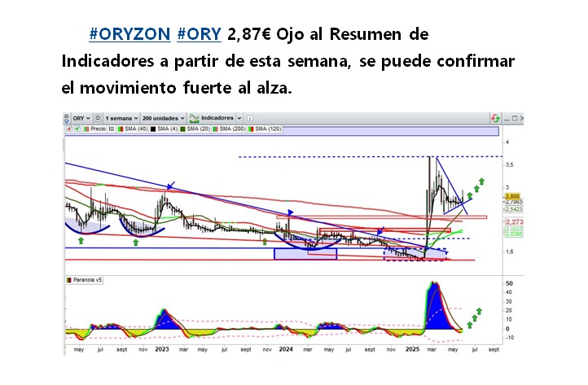The height and width of the screenshot is (385, 588).
Task: Minimize the chart window
Action: tap(507, 119)
